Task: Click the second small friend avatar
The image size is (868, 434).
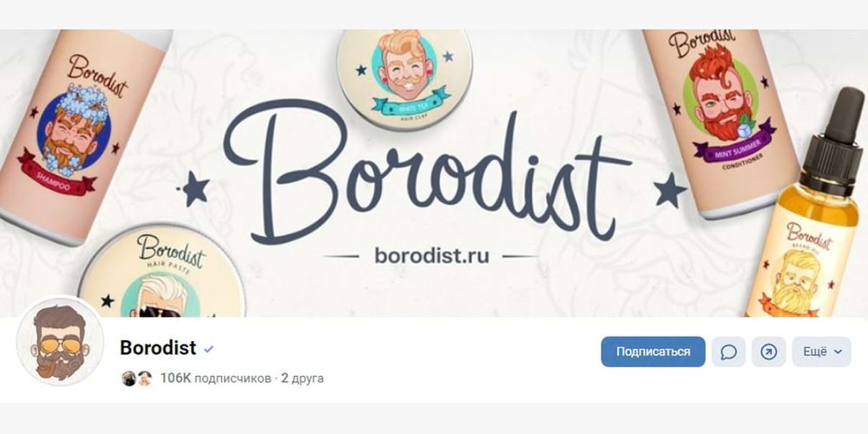Action: (x=144, y=378)
